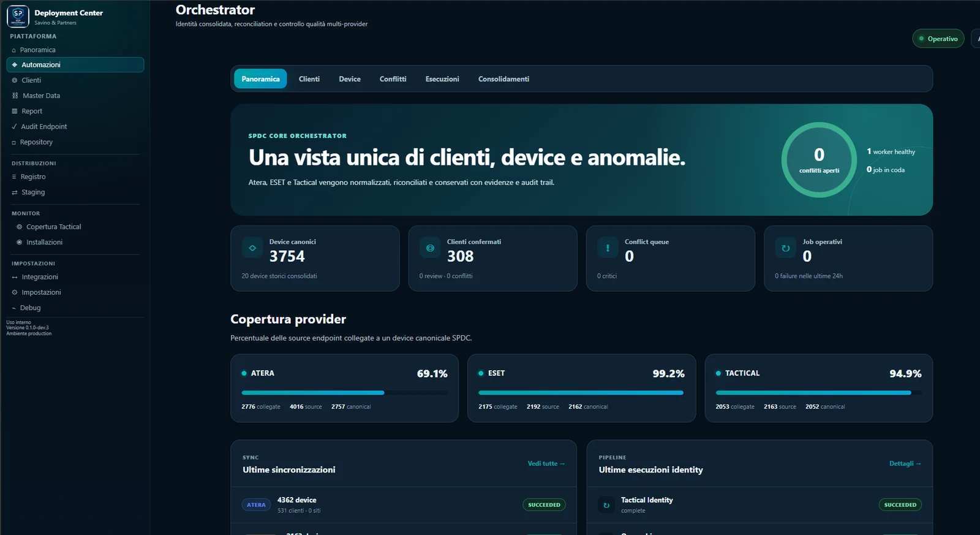Click the TACTICAL coverage progress bar
Viewport: 980px width, 535px height.
click(x=818, y=393)
